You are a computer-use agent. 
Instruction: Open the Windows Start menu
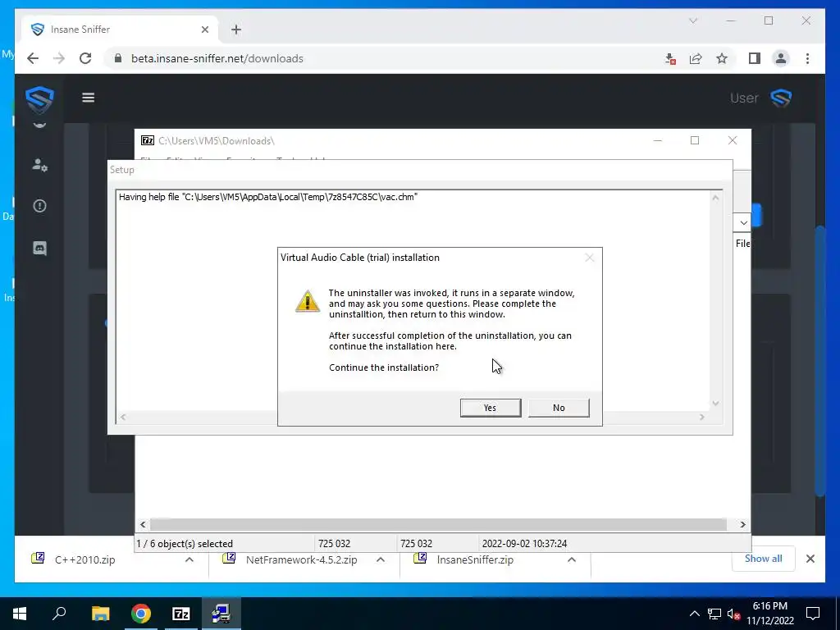20,614
